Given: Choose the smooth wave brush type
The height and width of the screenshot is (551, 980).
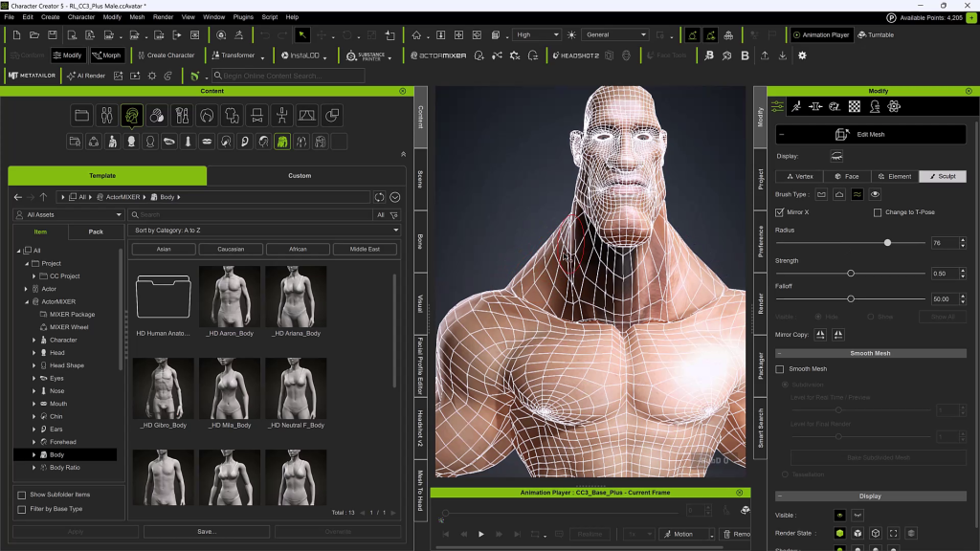Looking at the screenshot, I should (857, 194).
